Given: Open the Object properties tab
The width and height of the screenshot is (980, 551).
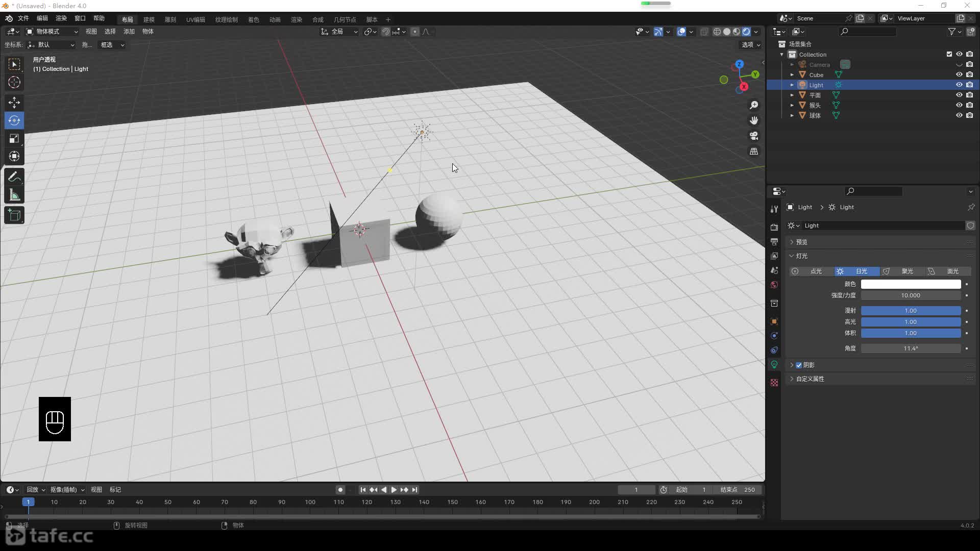Looking at the screenshot, I should [774, 321].
